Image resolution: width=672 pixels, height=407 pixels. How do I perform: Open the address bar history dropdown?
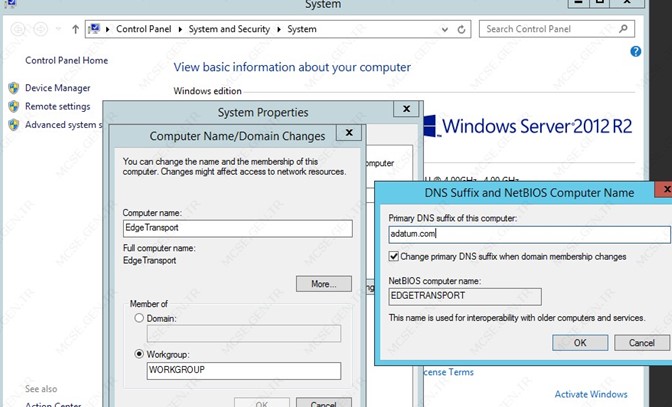[x=445, y=30]
